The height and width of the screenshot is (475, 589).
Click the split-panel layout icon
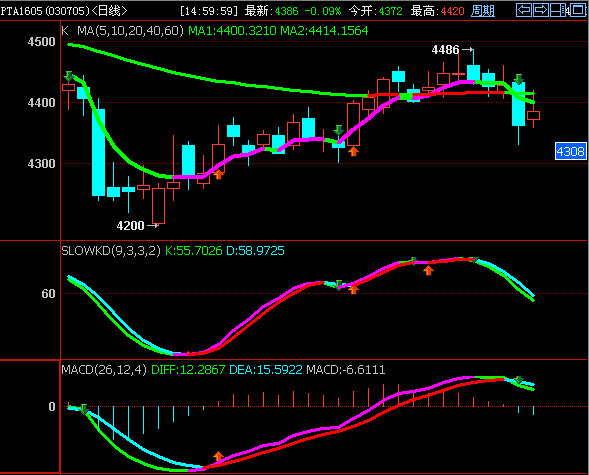point(558,10)
